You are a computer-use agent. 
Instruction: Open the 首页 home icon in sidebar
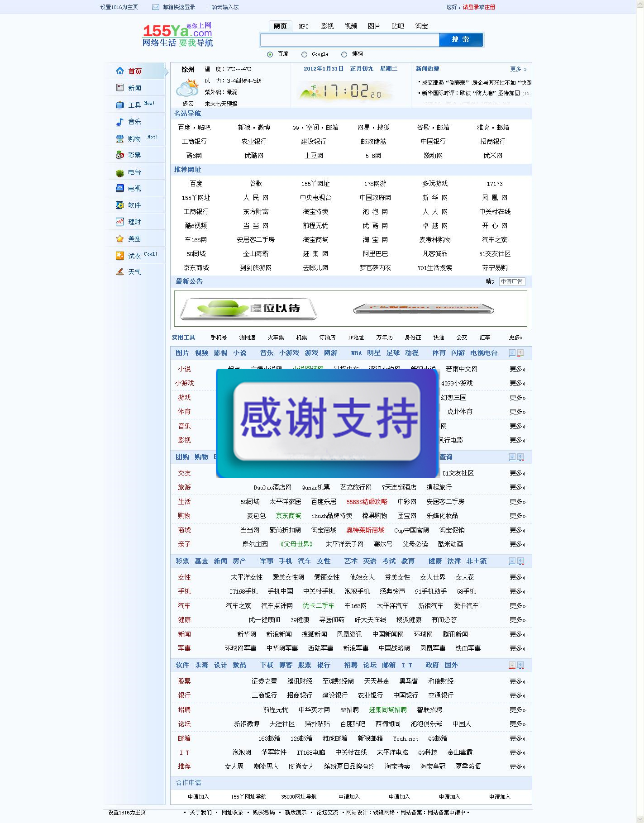coord(120,71)
